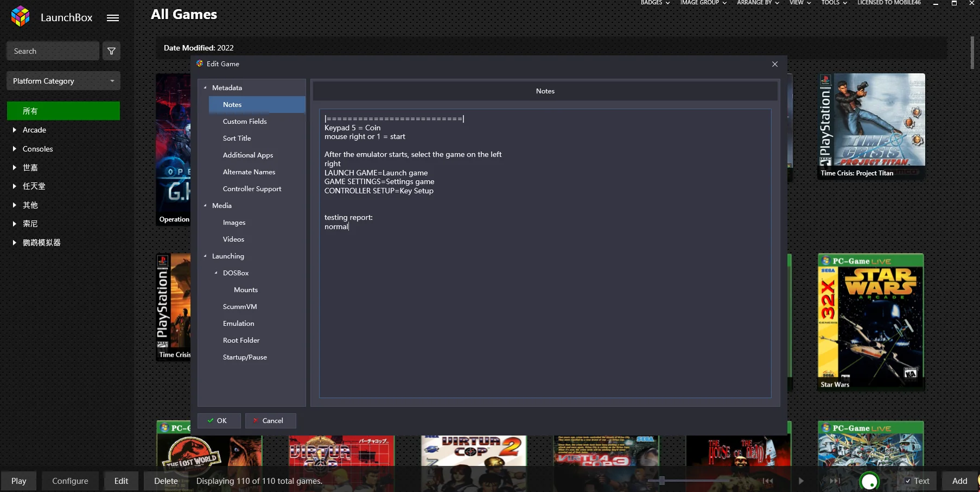Click the displaying 110 games status text
This screenshot has height=492, width=980.
(x=259, y=481)
